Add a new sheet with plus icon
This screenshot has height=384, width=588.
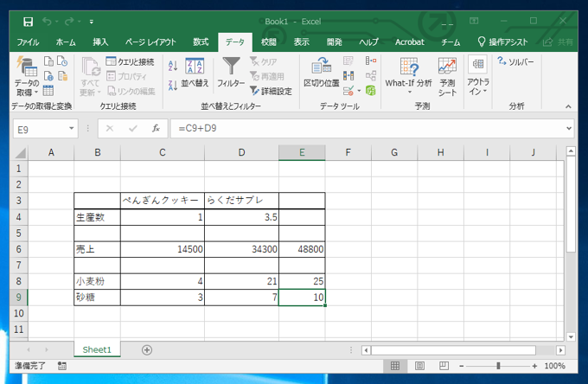click(147, 350)
